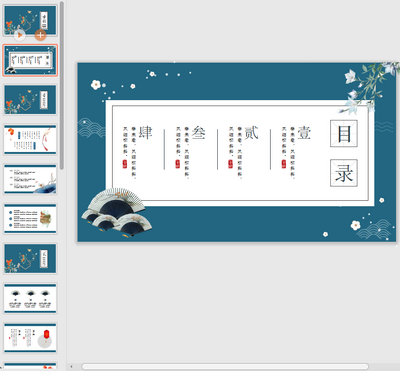Select the 录 title box on the slide
The image size is (400, 371).
coord(344,173)
